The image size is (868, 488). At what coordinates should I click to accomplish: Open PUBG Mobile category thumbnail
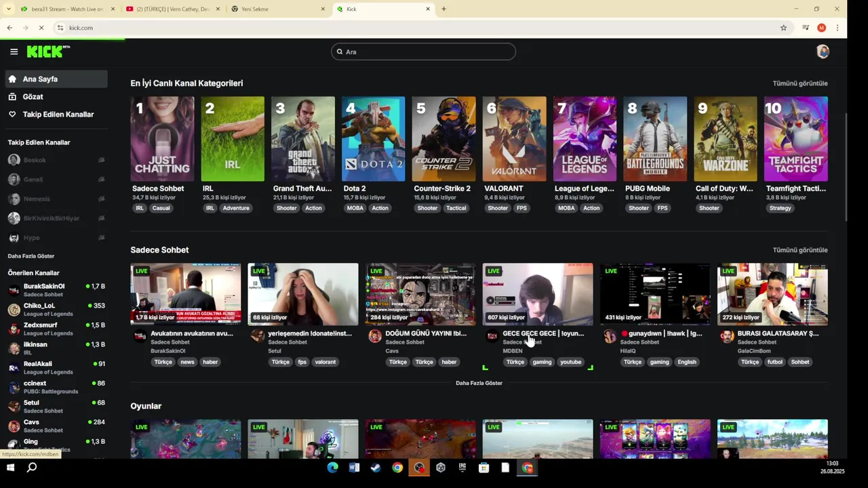(655, 139)
